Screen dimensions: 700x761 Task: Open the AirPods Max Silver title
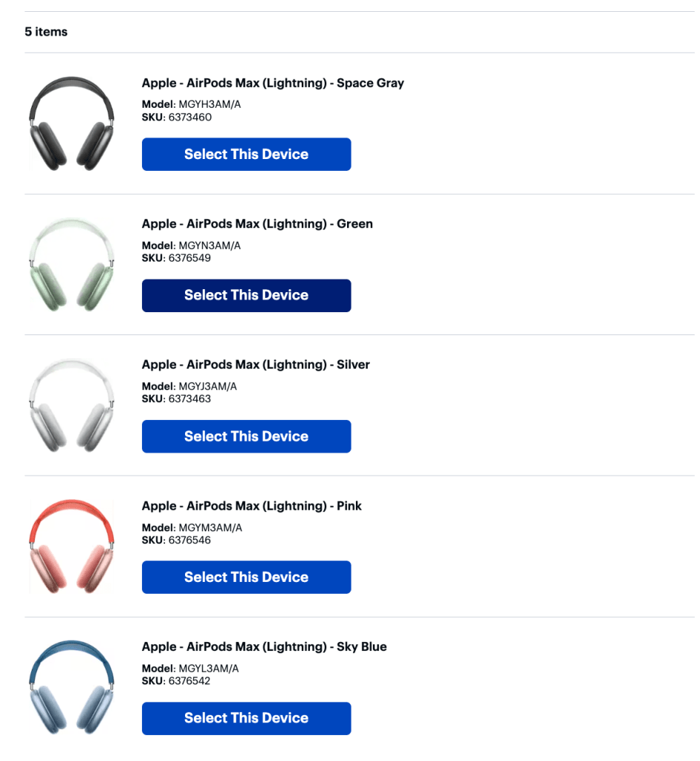(x=256, y=365)
